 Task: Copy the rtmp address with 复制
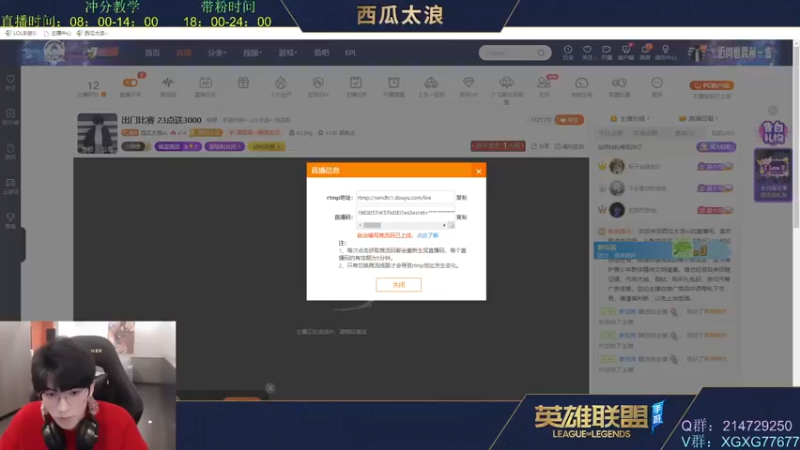tap(461, 197)
